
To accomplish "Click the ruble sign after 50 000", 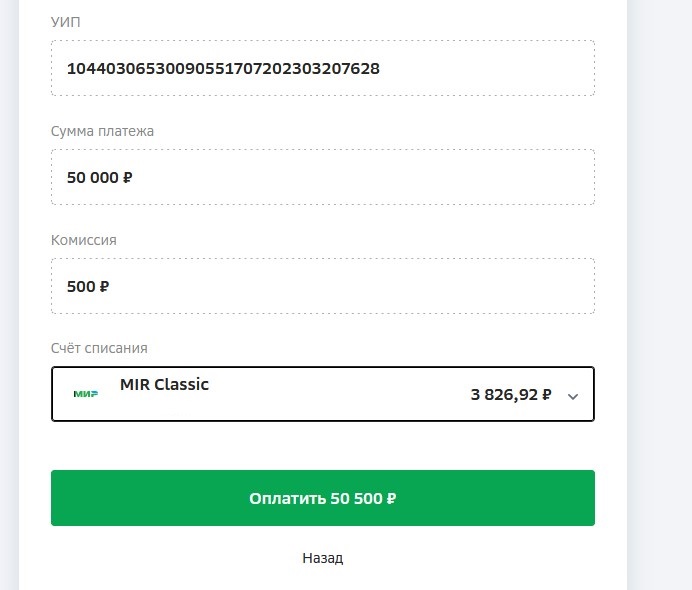I will point(127,177).
